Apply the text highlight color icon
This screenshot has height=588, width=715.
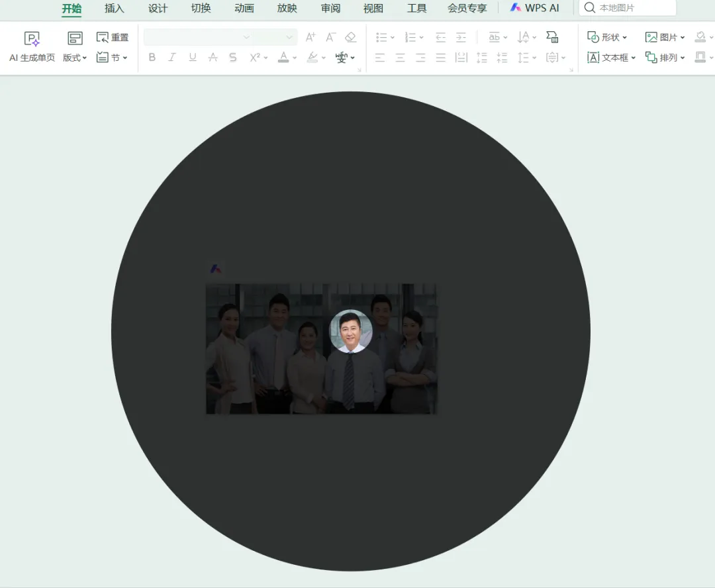pos(312,57)
